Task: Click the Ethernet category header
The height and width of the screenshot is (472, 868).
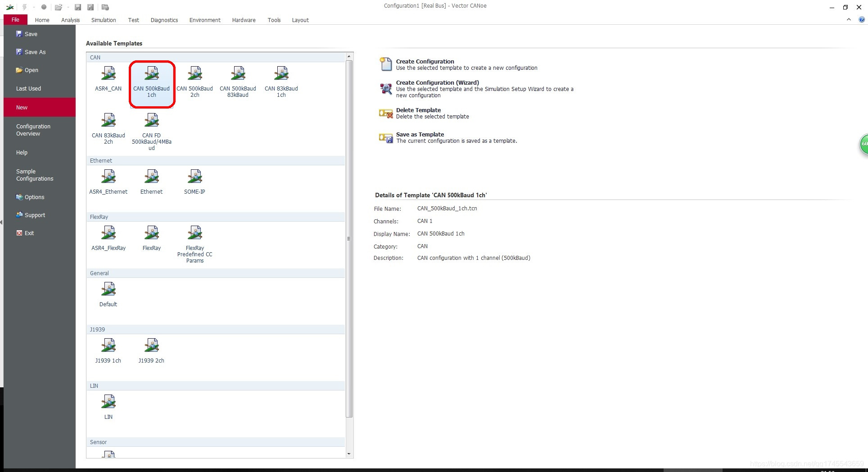Action: 216,161
